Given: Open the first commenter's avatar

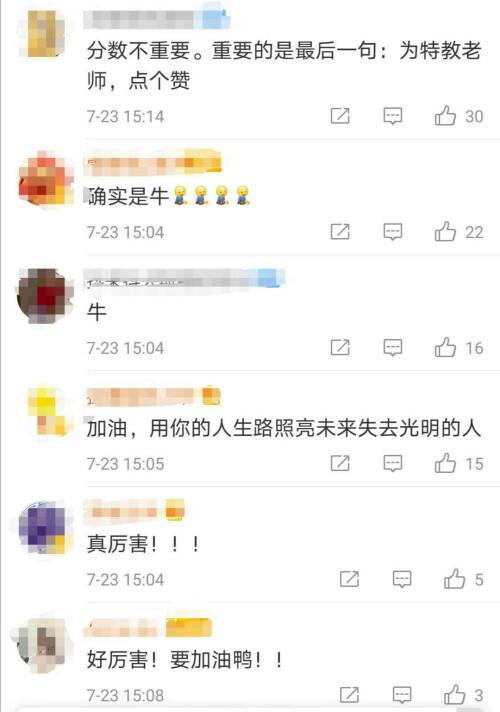Looking at the screenshot, I should click(x=42, y=34).
